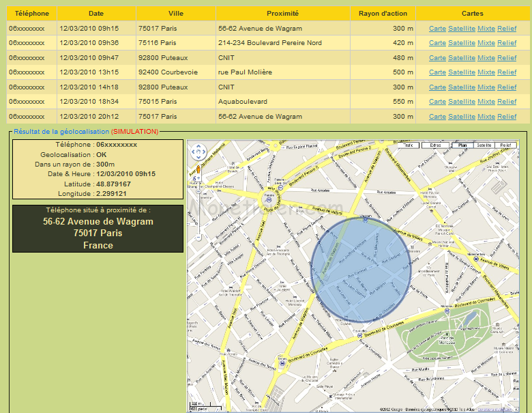
Task: Switch the map to Plan view
Action: click(462, 145)
